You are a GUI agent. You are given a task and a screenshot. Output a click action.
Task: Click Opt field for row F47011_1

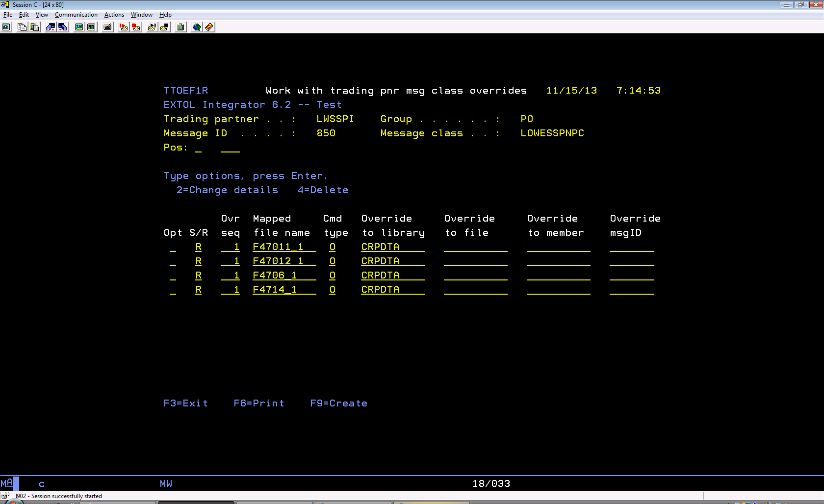click(173, 247)
